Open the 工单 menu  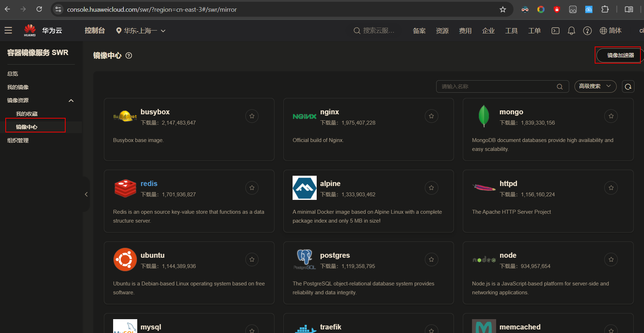(x=534, y=31)
